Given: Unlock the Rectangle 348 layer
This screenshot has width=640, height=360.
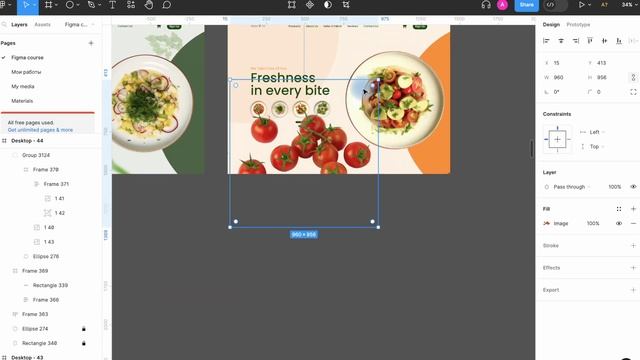Looking at the screenshot, I should coord(84,343).
